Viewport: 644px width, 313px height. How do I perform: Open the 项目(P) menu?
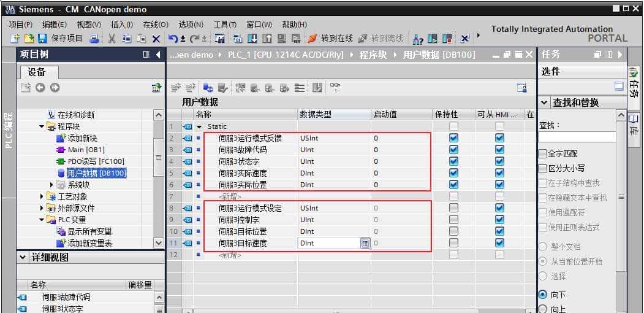click(21, 25)
